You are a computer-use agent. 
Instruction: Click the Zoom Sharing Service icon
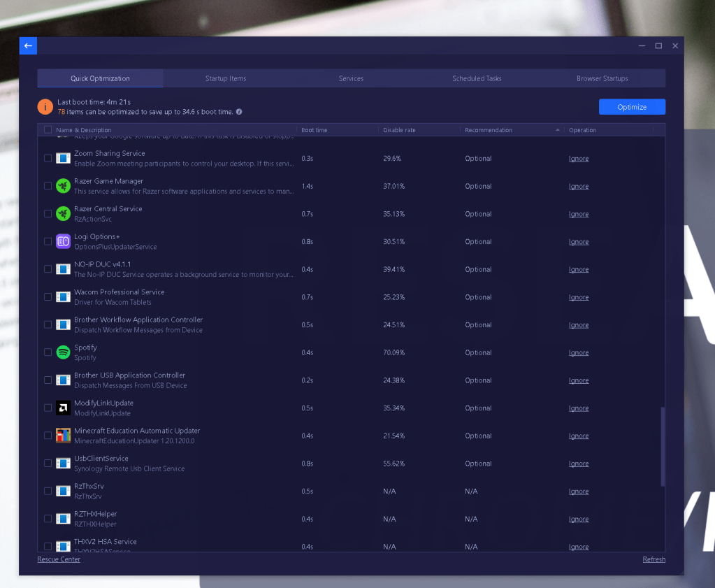coord(63,158)
